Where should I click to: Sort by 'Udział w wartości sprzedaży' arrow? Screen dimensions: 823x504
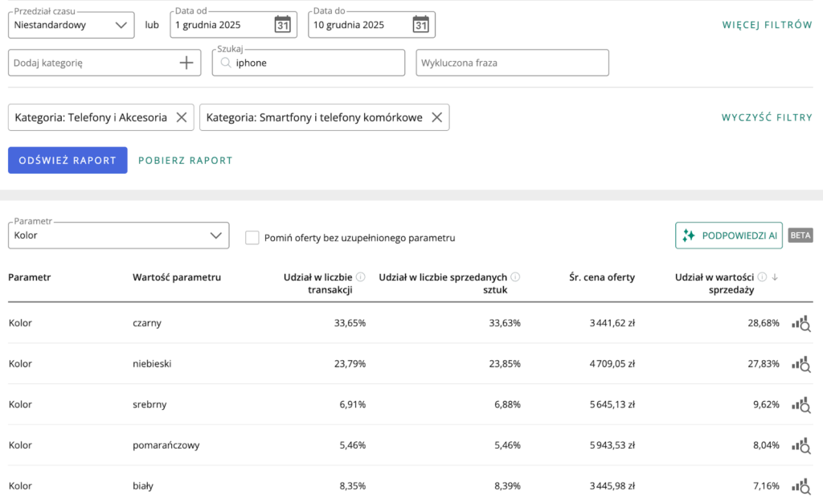[x=774, y=277]
